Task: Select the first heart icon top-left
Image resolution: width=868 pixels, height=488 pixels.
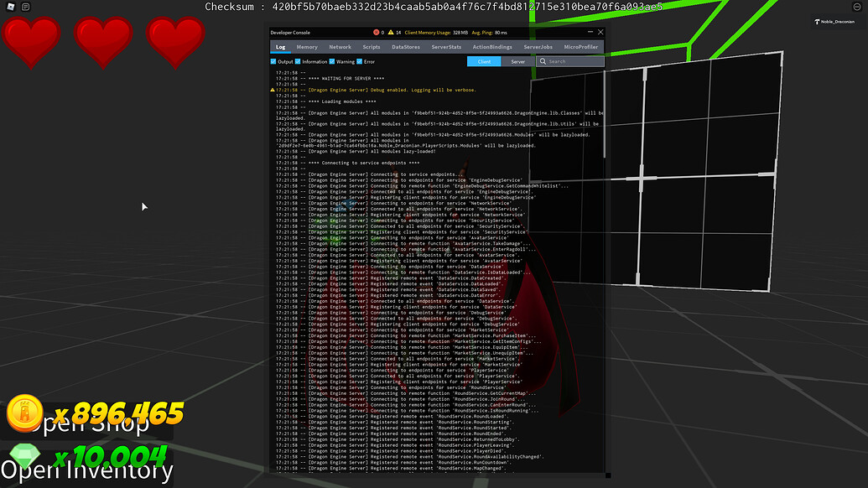Action: tap(32, 39)
